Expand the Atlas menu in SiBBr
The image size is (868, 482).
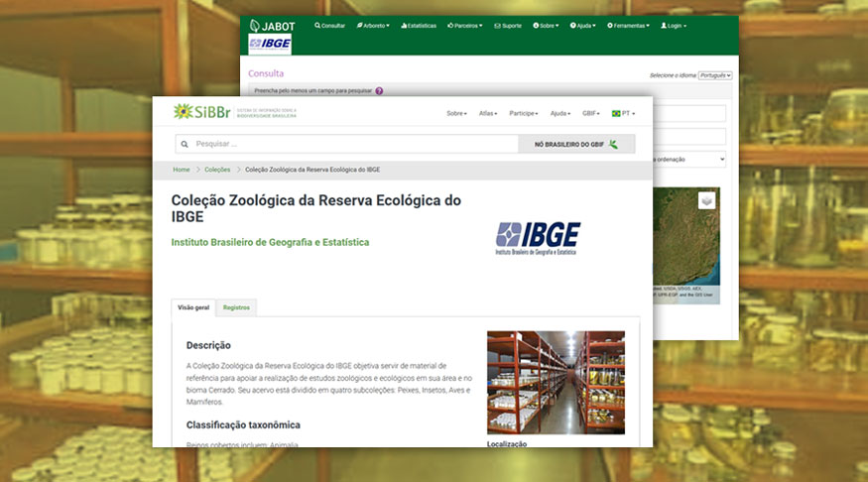pos(488,113)
